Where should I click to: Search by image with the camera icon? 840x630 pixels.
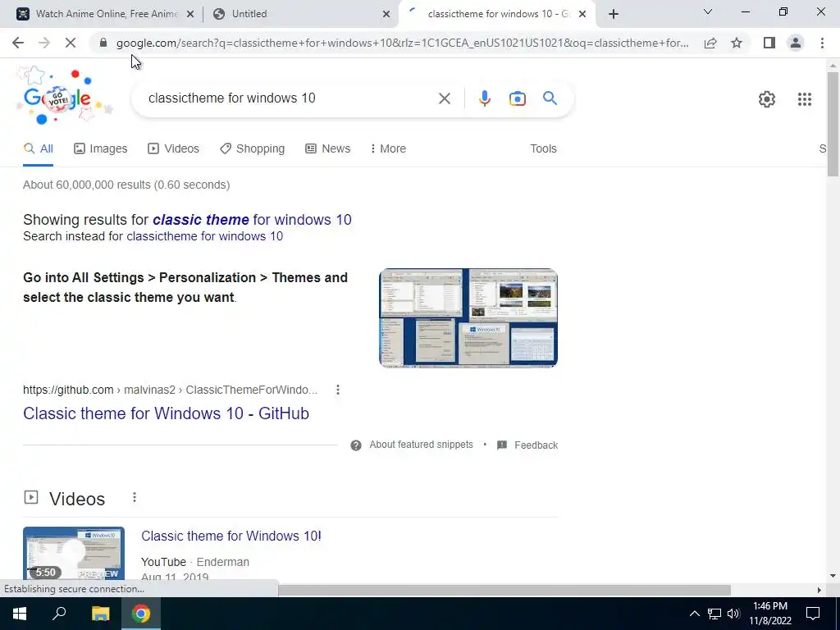coord(517,98)
